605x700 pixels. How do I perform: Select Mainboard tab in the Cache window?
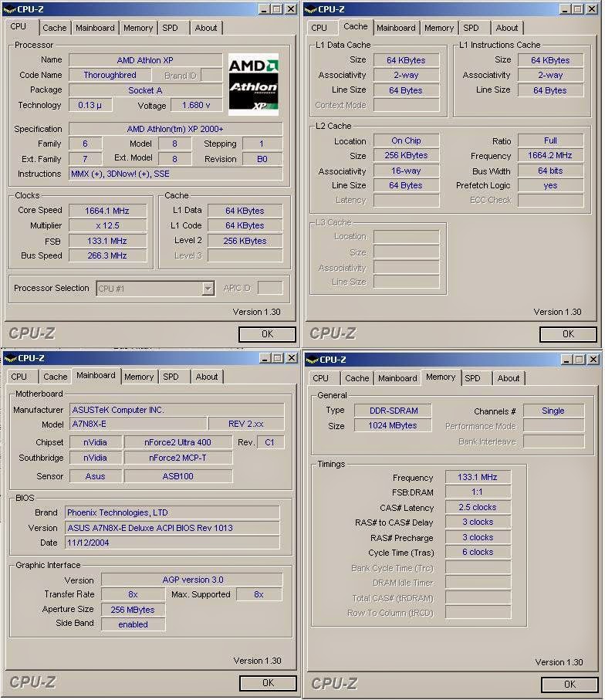396,28
